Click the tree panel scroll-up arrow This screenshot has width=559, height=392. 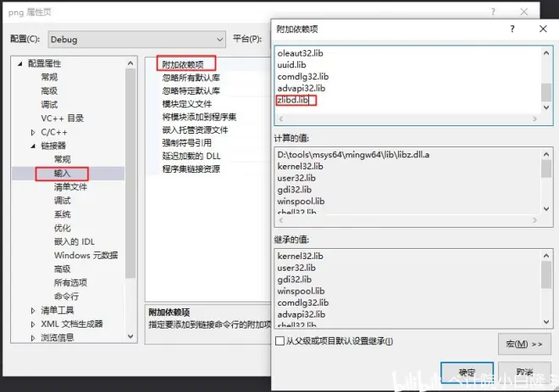pos(130,63)
